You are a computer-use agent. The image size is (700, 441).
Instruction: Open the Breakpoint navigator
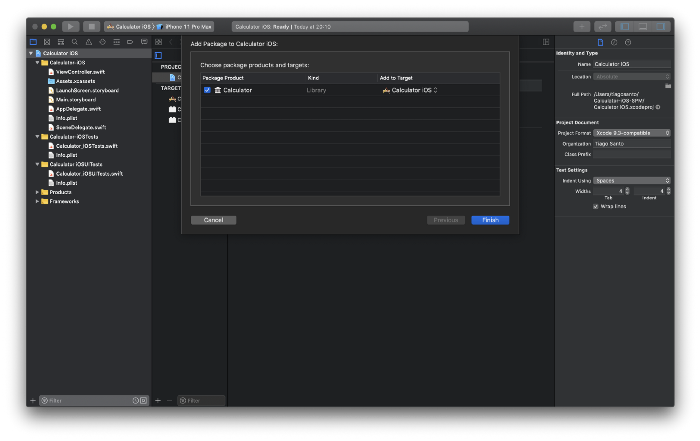click(x=130, y=42)
